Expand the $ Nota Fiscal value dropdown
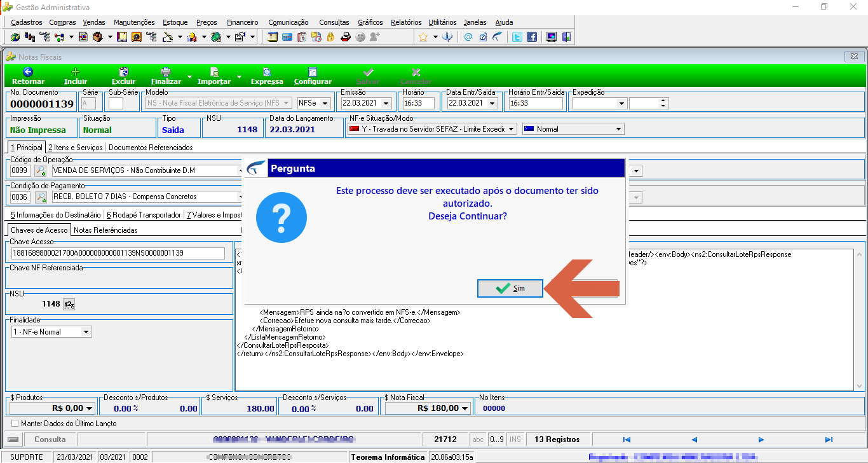 pos(465,408)
